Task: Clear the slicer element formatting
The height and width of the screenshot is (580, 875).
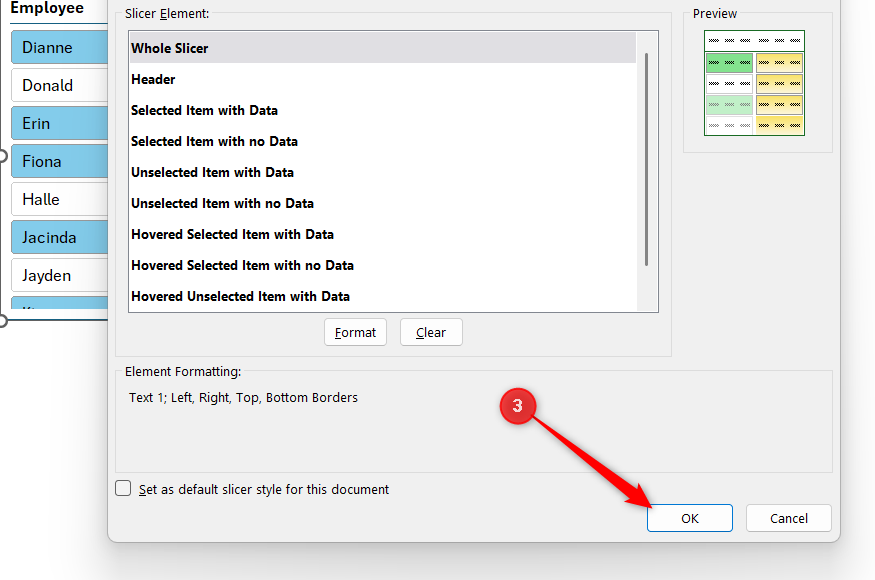Action: [431, 332]
